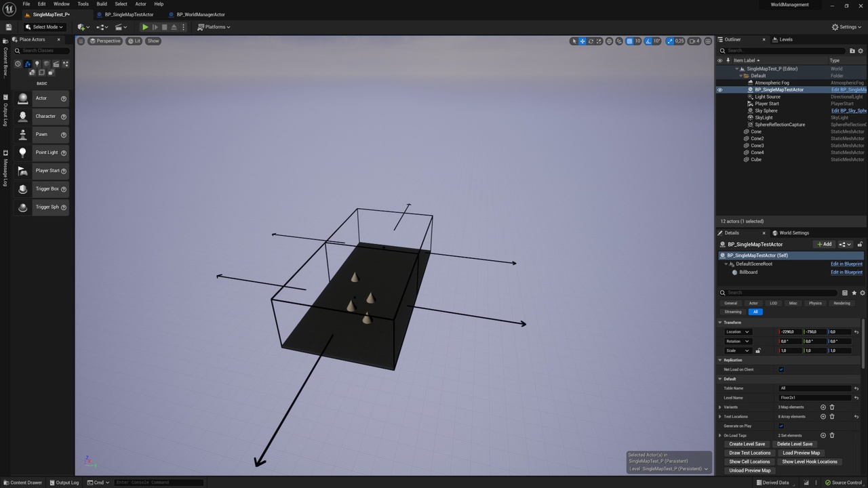Open the Platforms dropdown

tap(214, 27)
